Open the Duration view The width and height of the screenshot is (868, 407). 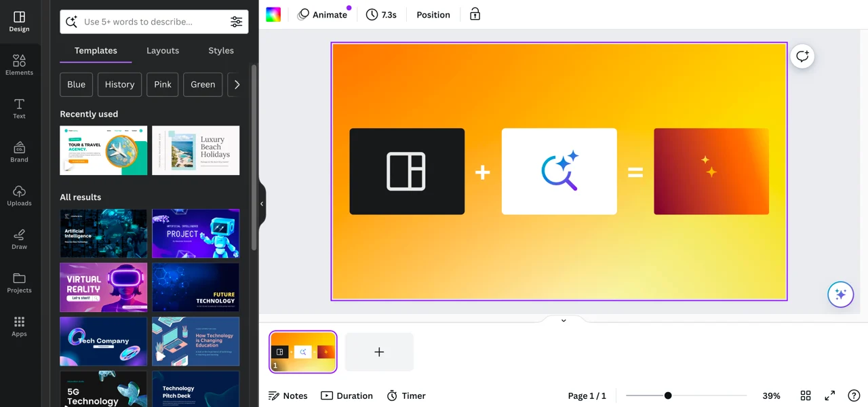pyautogui.click(x=347, y=395)
